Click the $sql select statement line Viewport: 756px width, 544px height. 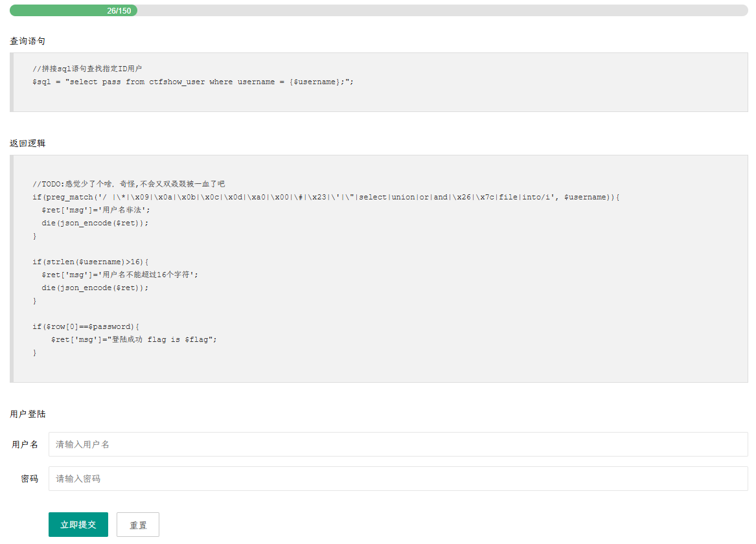[193, 82]
